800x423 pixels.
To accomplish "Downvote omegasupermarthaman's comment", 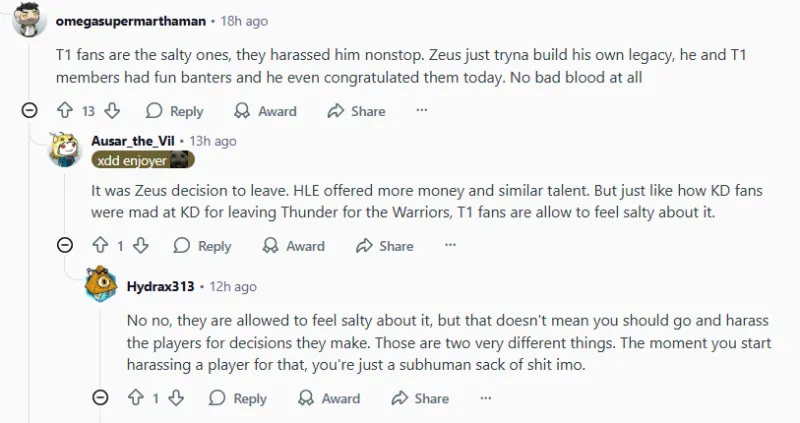I will pos(112,111).
